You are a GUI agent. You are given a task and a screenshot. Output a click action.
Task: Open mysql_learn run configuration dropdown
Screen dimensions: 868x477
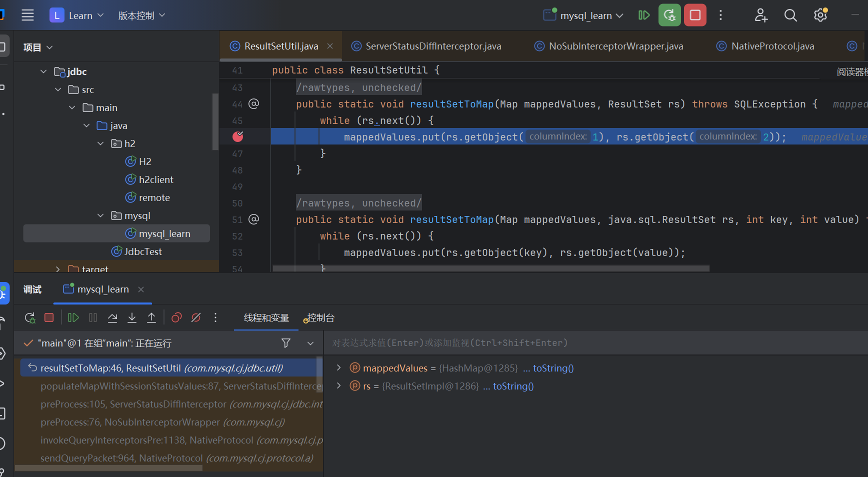pos(583,15)
